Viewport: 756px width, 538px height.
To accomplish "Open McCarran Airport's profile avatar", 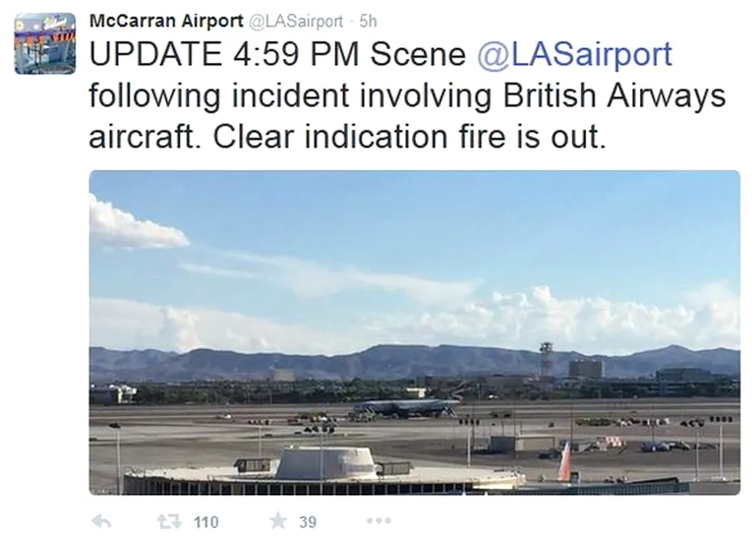I will click(x=45, y=44).
